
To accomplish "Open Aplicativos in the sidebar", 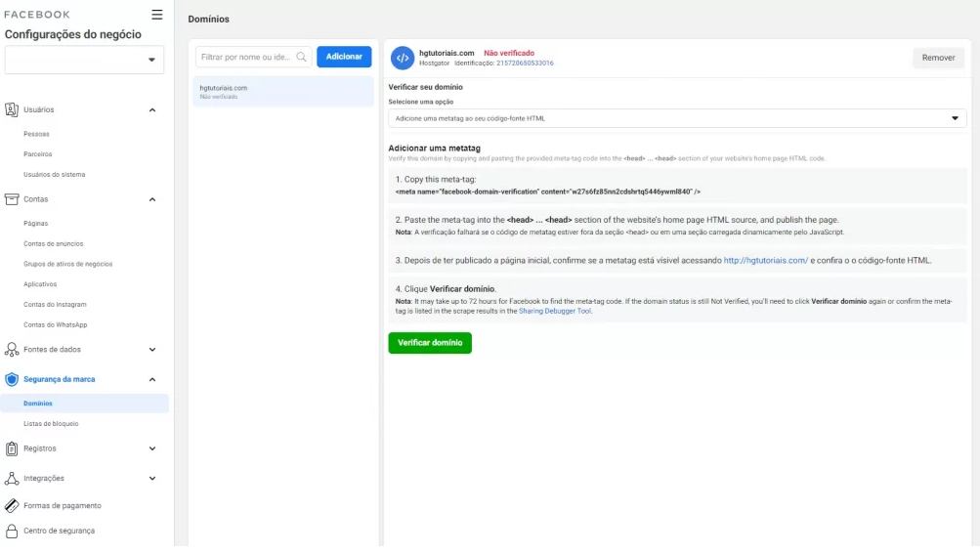I will coord(40,284).
